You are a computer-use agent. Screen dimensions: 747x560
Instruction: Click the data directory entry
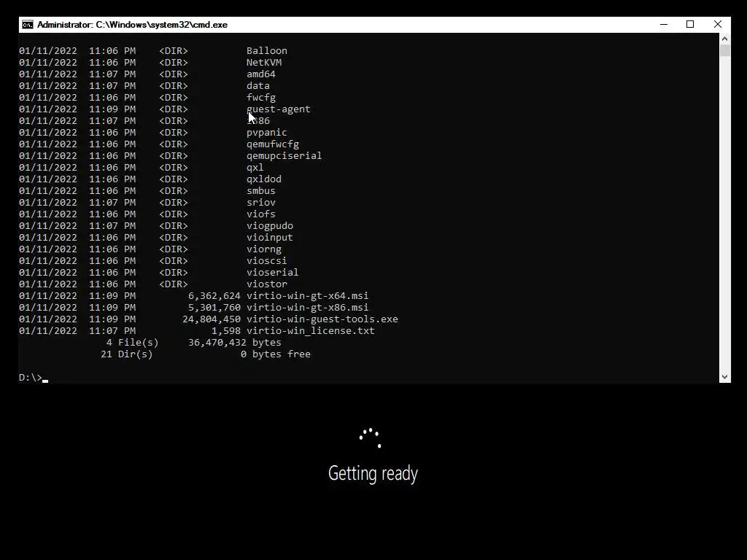coord(258,86)
